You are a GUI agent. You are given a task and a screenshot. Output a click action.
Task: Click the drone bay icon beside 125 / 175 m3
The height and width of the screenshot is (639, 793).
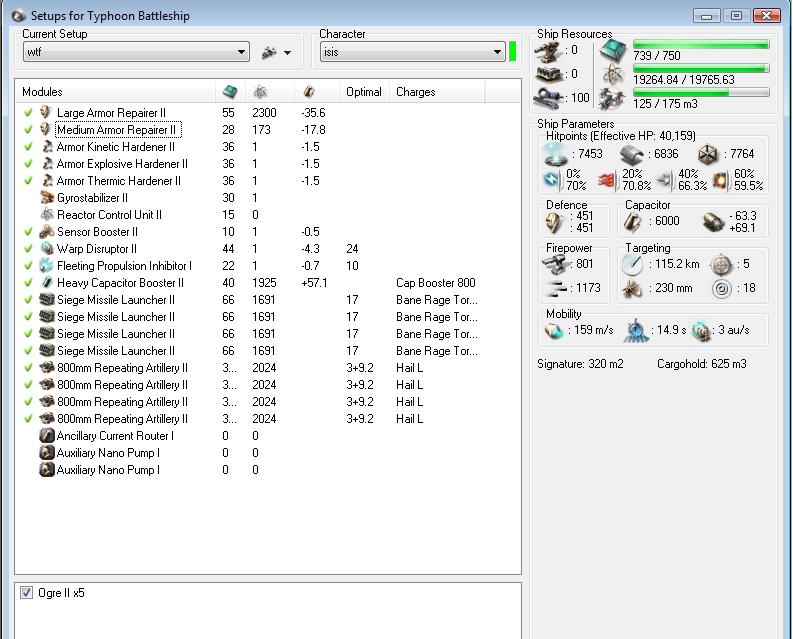pos(612,99)
